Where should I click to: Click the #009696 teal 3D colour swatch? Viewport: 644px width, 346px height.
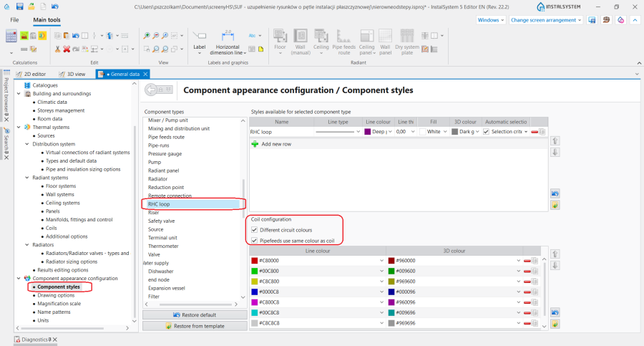391,312
